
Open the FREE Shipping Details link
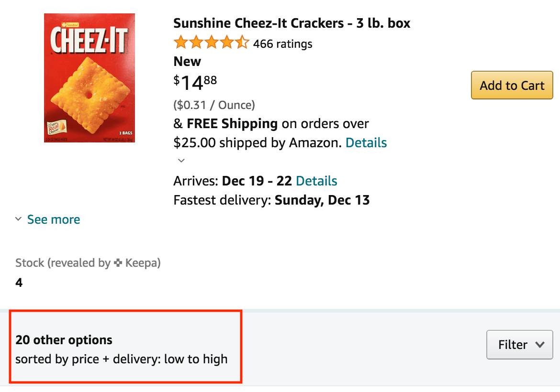coord(366,142)
